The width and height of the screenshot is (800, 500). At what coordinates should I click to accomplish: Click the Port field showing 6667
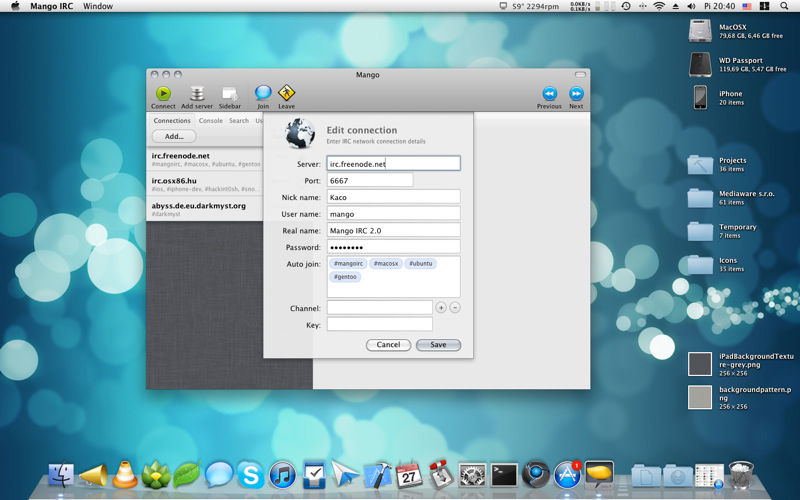[370, 180]
